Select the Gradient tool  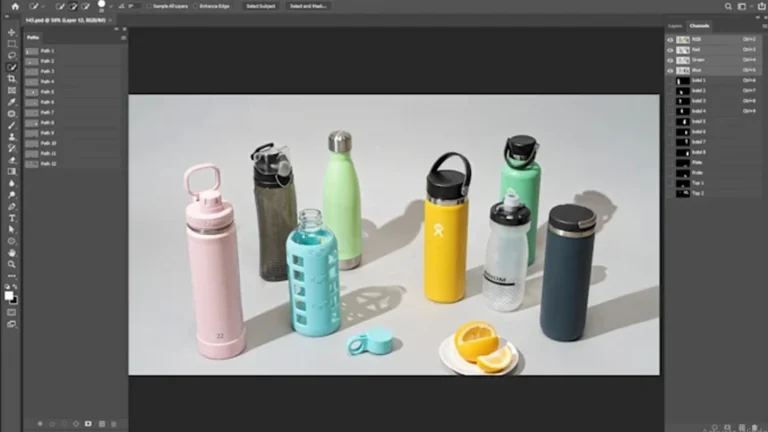[x=12, y=171]
